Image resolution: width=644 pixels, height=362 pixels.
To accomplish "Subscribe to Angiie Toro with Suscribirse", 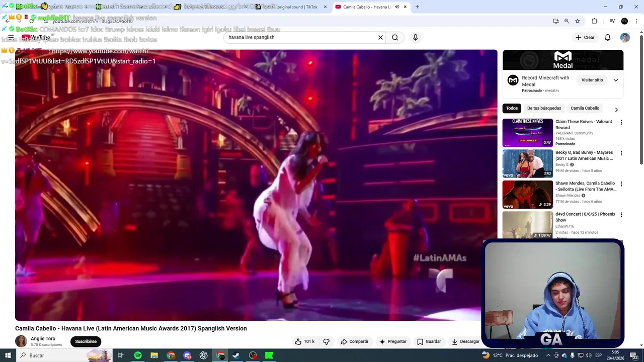I will click(86, 341).
